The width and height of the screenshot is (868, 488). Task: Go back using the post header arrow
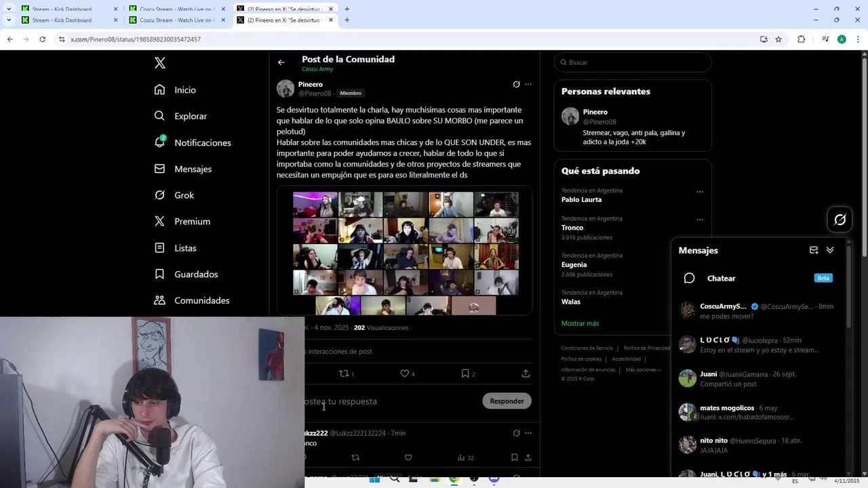(281, 62)
